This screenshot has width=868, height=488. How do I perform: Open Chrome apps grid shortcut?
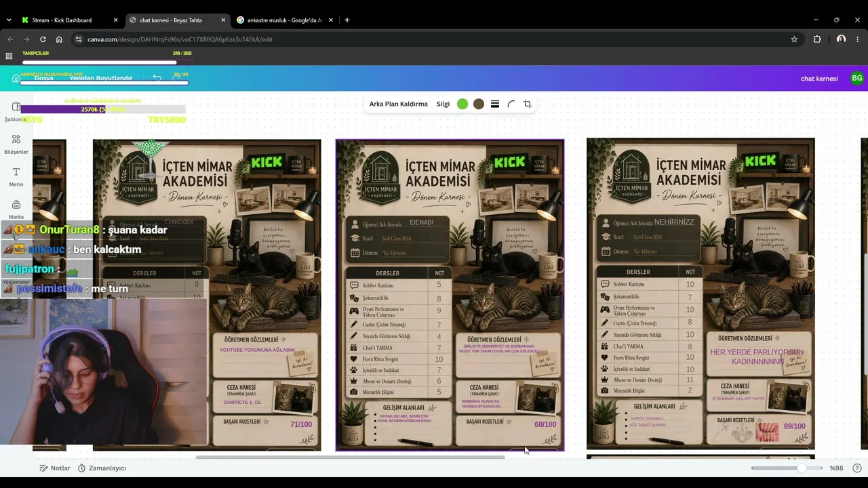tap(9, 56)
